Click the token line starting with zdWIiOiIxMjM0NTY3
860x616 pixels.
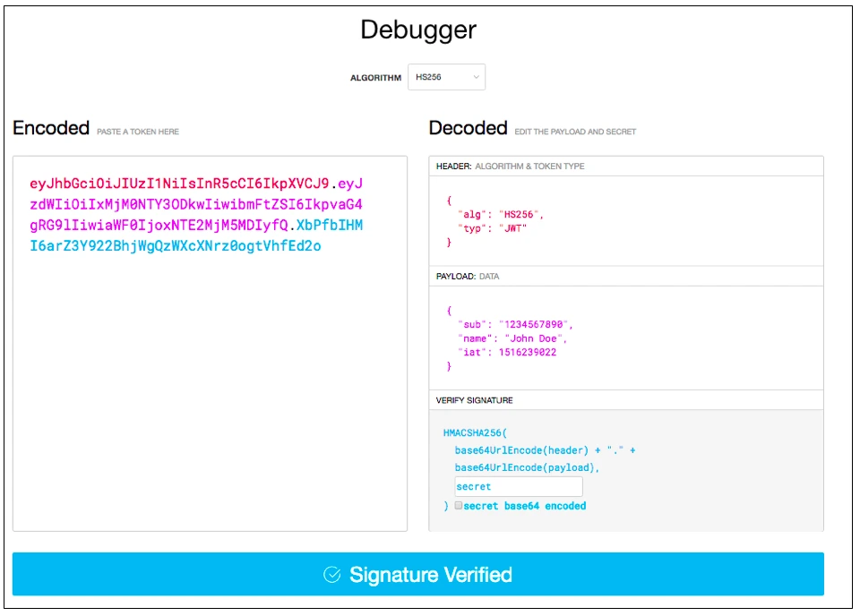click(196, 204)
